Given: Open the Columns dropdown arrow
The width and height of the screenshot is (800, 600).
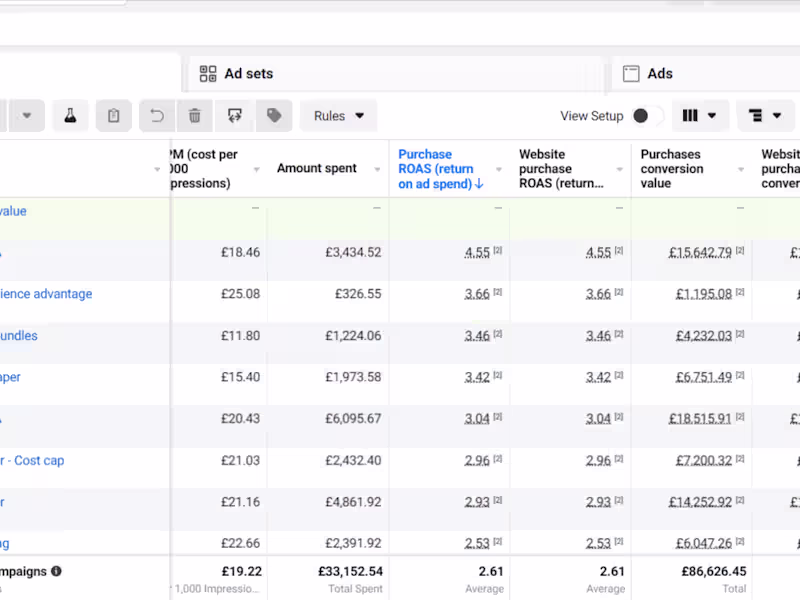Looking at the screenshot, I should [x=710, y=115].
